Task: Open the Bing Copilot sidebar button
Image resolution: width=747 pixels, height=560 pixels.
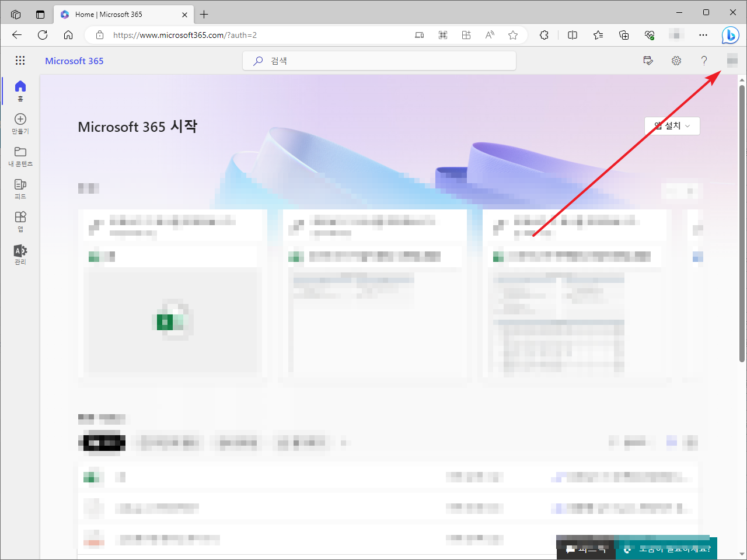Action: point(730,35)
